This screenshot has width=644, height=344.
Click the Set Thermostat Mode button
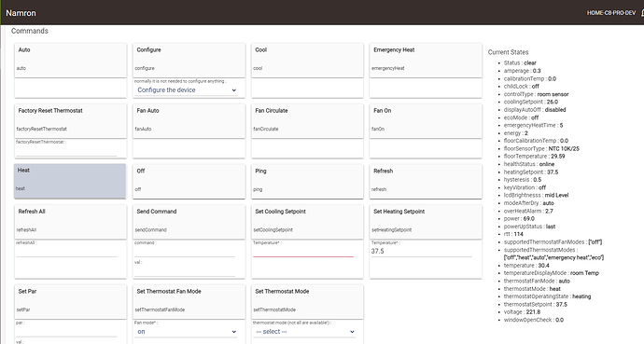tap(307, 302)
